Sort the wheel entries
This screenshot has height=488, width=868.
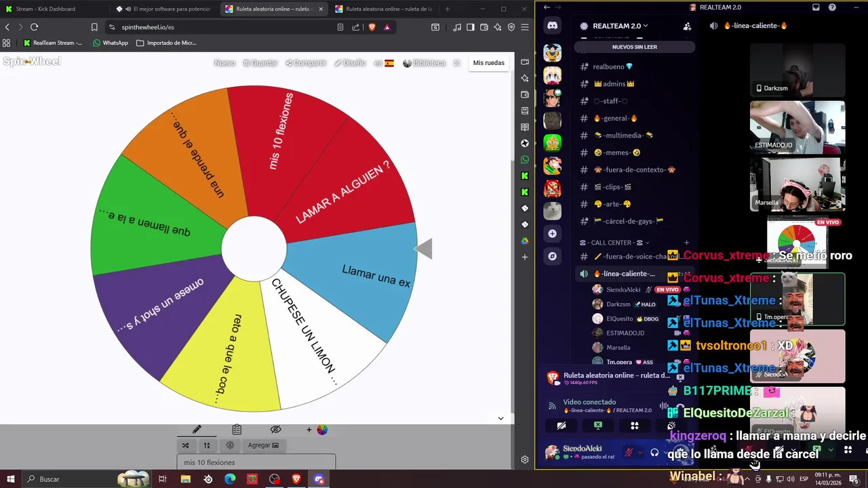[x=207, y=445]
